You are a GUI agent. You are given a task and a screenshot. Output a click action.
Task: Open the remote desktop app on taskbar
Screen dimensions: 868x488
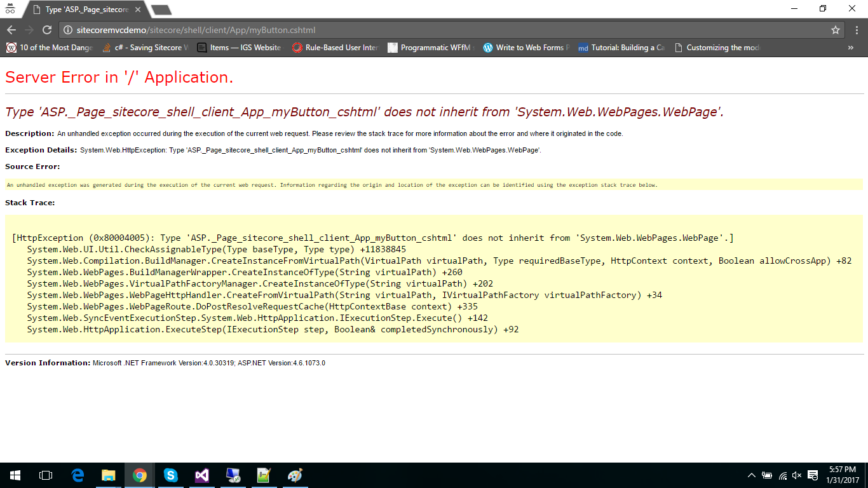233,475
